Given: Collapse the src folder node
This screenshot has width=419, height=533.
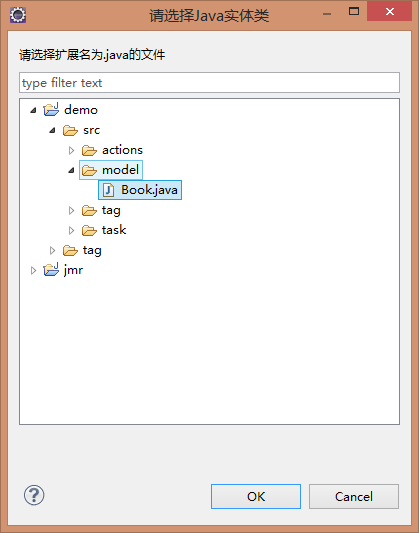Looking at the screenshot, I should 52,130.
